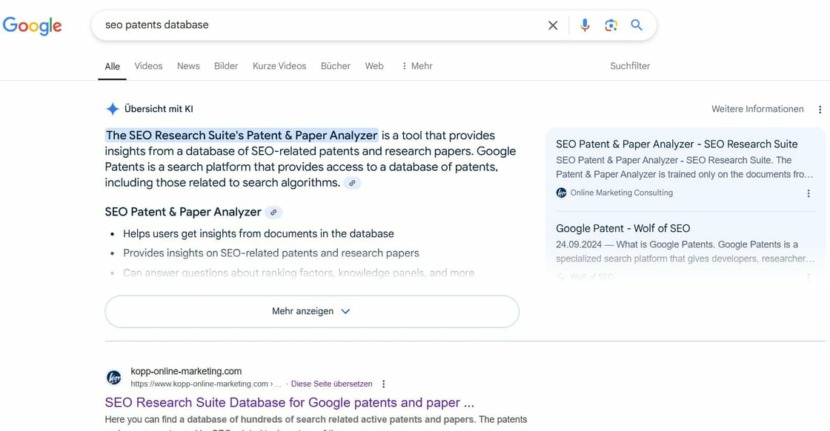Click the link chip after the overview paragraph

click(352, 183)
